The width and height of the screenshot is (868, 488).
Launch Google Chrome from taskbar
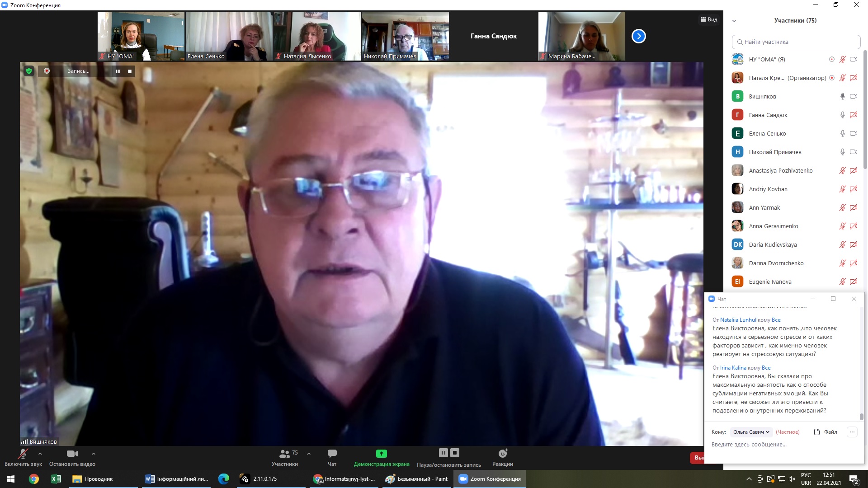click(x=34, y=479)
